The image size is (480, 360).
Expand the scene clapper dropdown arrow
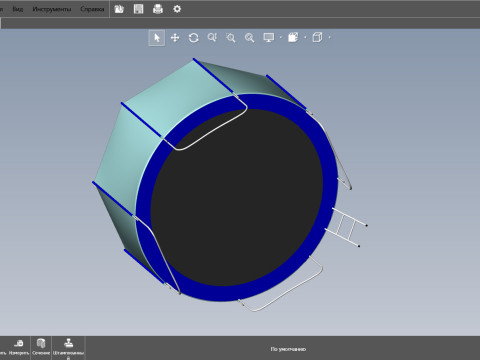pos(305,37)
